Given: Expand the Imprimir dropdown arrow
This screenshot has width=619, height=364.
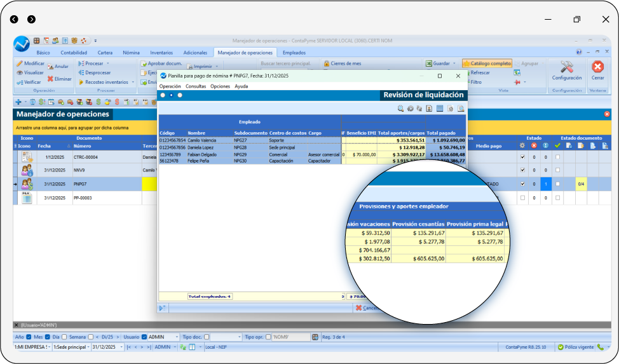Looking at the screenshot, I should click(x=217, y=66).
